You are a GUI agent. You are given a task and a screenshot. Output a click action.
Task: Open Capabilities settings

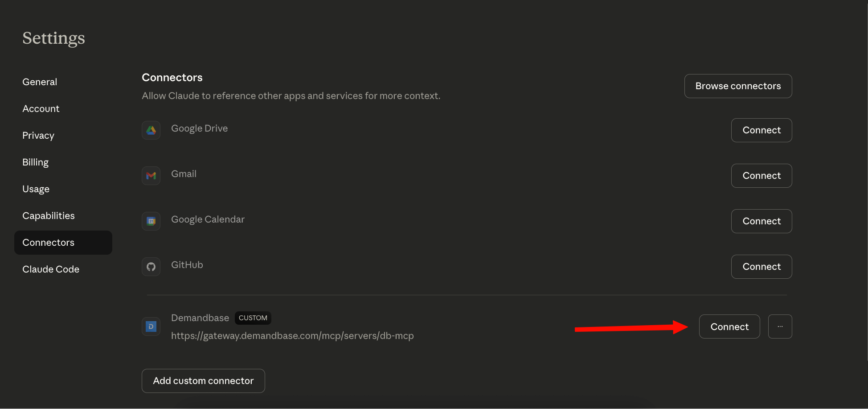pos(49,216)
